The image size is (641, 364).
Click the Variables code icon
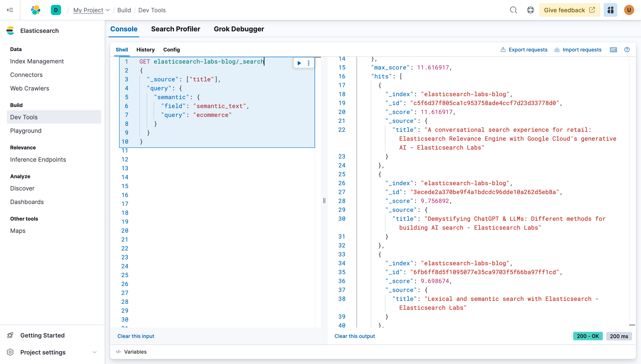point(118,352)
